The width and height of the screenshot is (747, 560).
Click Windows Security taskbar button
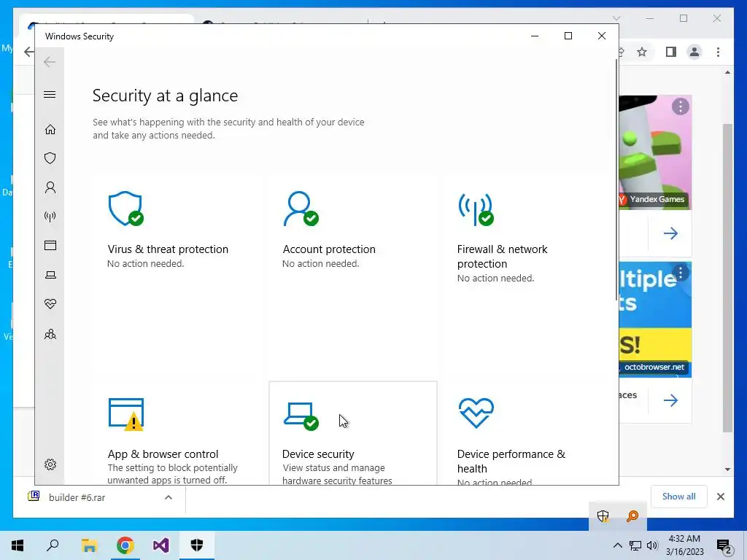click(x=197, y=545)
